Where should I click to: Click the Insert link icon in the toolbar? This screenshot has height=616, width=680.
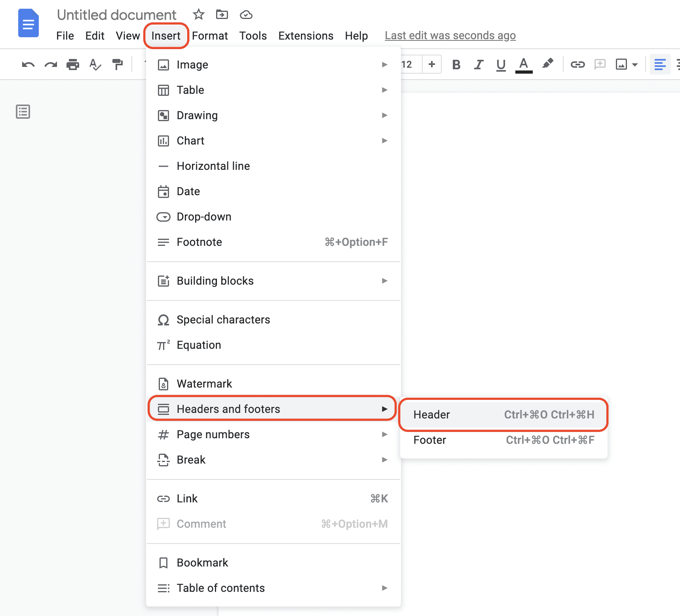click(x=577, y=65)
